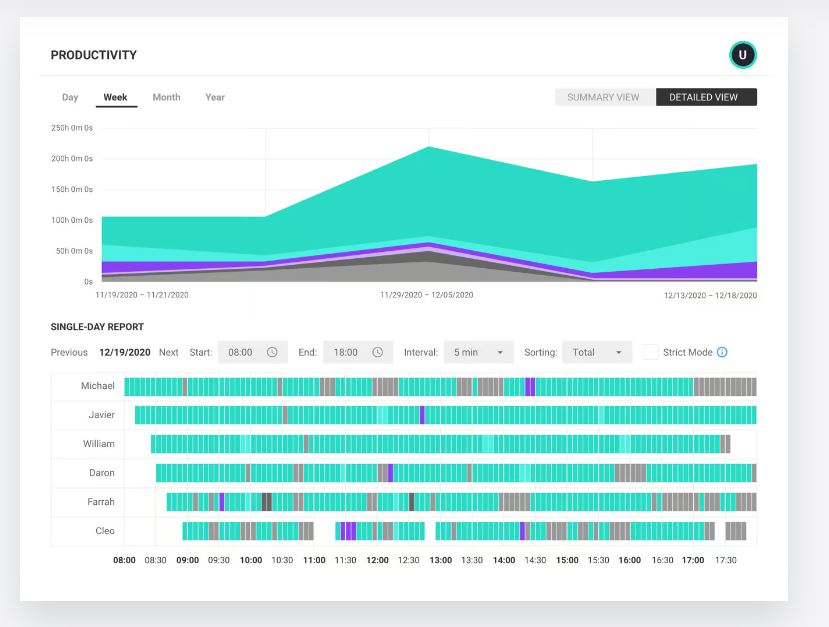Open the user avatar menu
Viewport: 829px width, 627px height.
[742, 55]
